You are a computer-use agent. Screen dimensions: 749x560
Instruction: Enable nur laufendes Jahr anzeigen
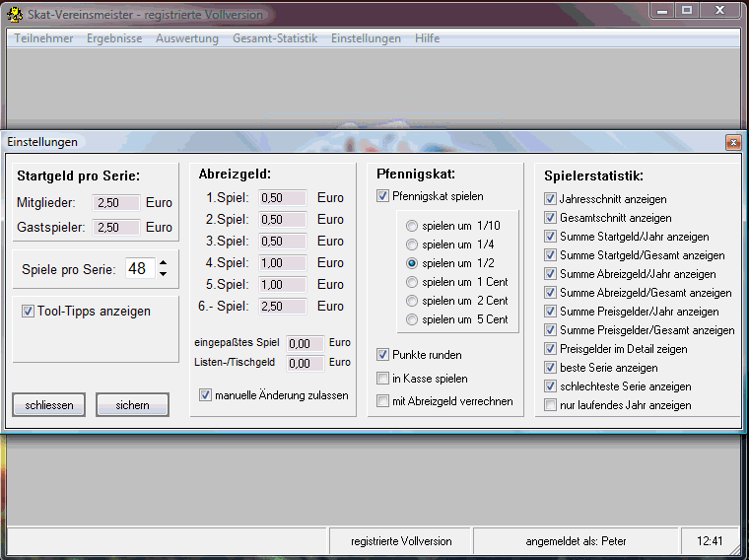(550, 405)
